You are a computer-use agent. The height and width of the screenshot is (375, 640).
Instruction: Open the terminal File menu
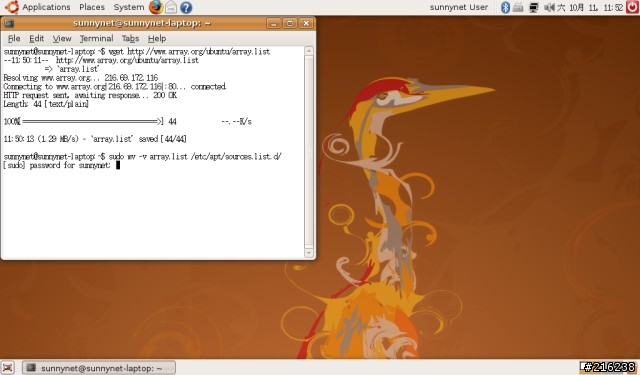[14, 38]
